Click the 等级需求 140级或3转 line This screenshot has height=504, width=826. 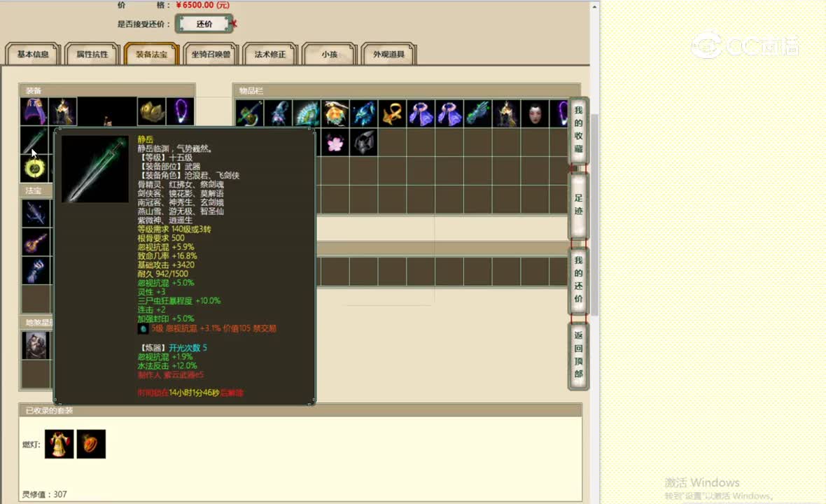pyautogui.click(x=174, y=229)
